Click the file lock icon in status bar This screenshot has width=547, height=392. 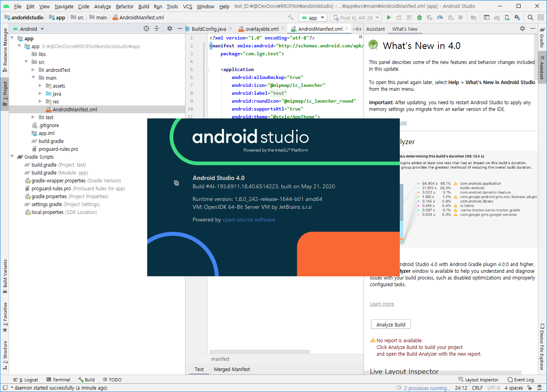529,388
